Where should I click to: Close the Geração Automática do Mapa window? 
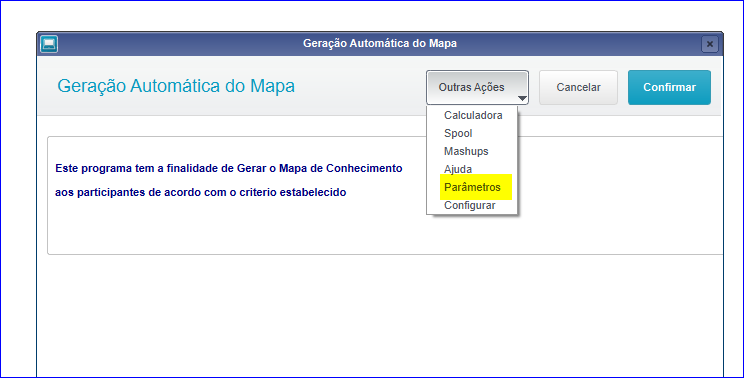click(x=709, y=44)
